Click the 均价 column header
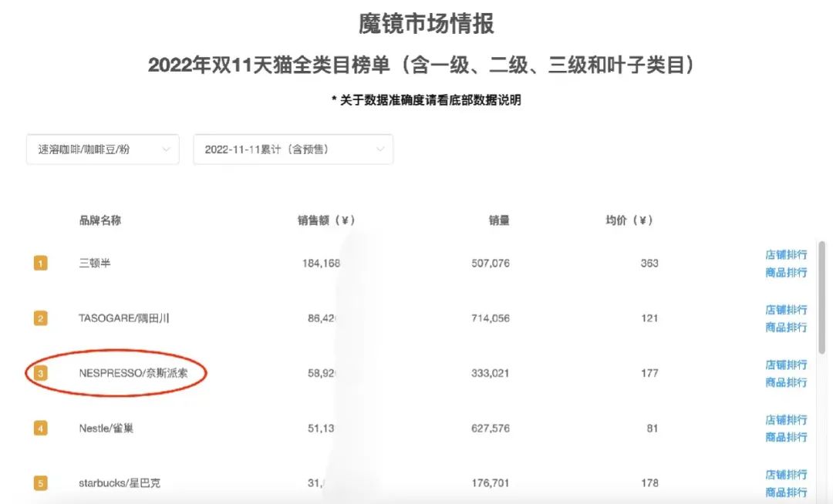The image size is (833, 504). pos(629,220)
